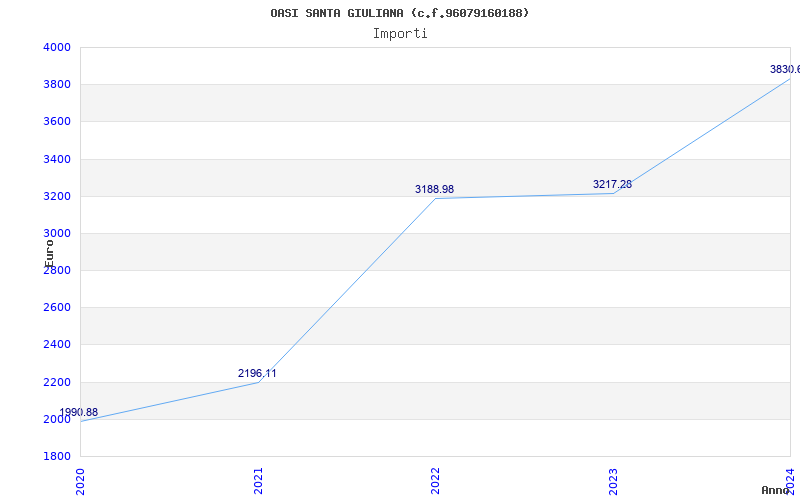800x500 pixels.
Task: Click the Euro y-axis title
Action: [49, 252]
